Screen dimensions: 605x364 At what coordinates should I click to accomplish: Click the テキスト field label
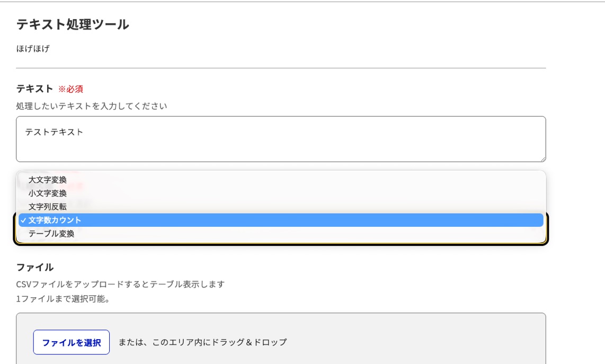coord(35,88)
